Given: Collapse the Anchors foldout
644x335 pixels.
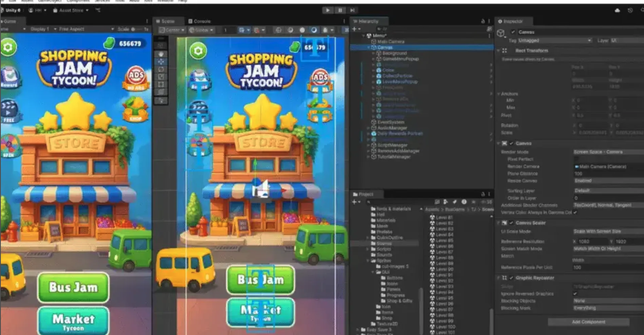Looking at the screenshot, I should (499, 94).
